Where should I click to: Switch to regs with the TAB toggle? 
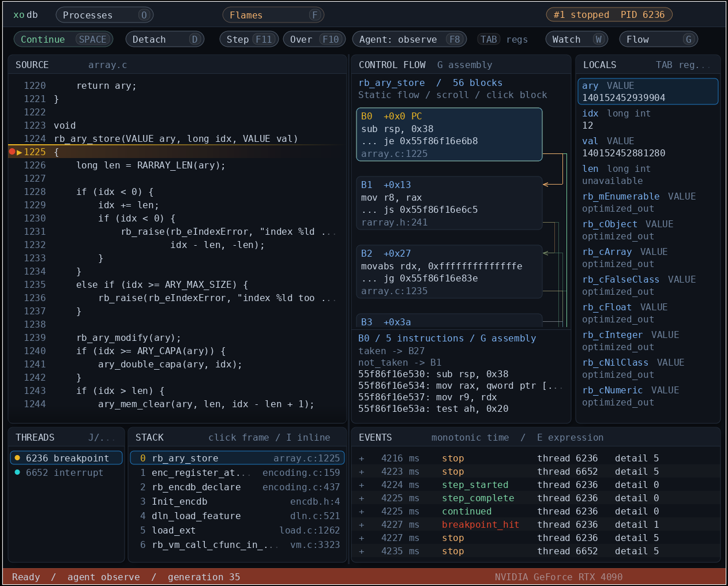502,39
